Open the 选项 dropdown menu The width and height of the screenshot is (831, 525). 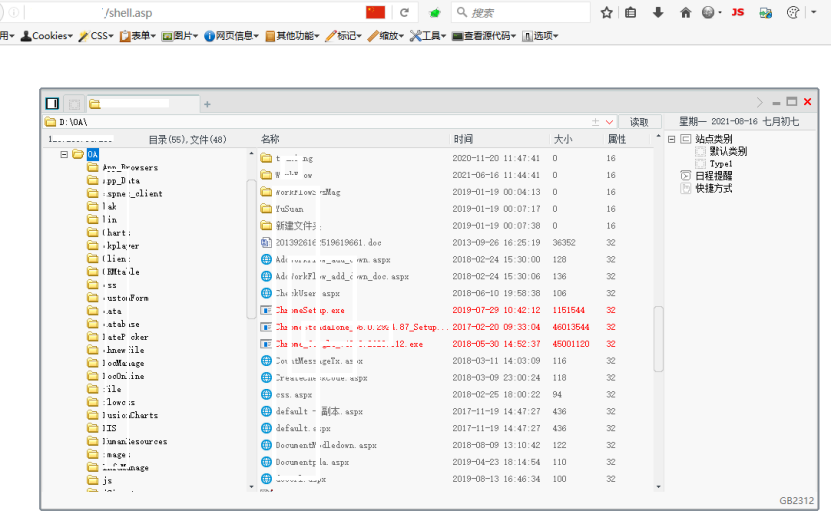click(540, 35)
